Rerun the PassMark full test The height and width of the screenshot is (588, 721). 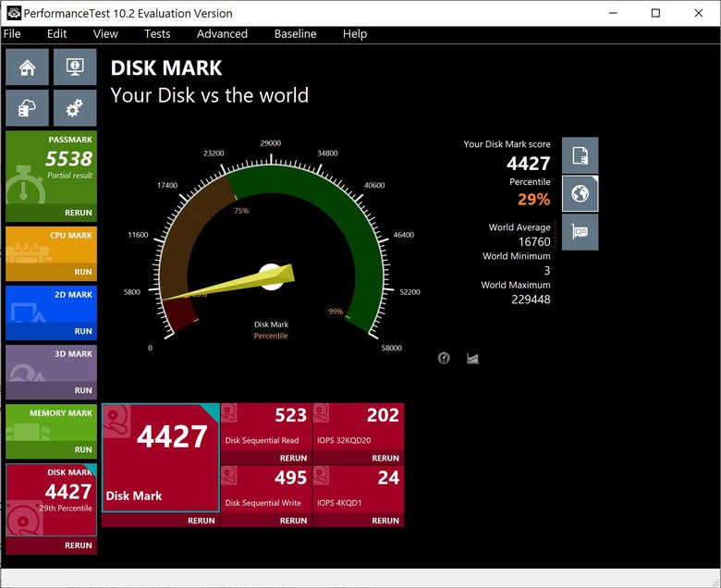coord(79,213)
